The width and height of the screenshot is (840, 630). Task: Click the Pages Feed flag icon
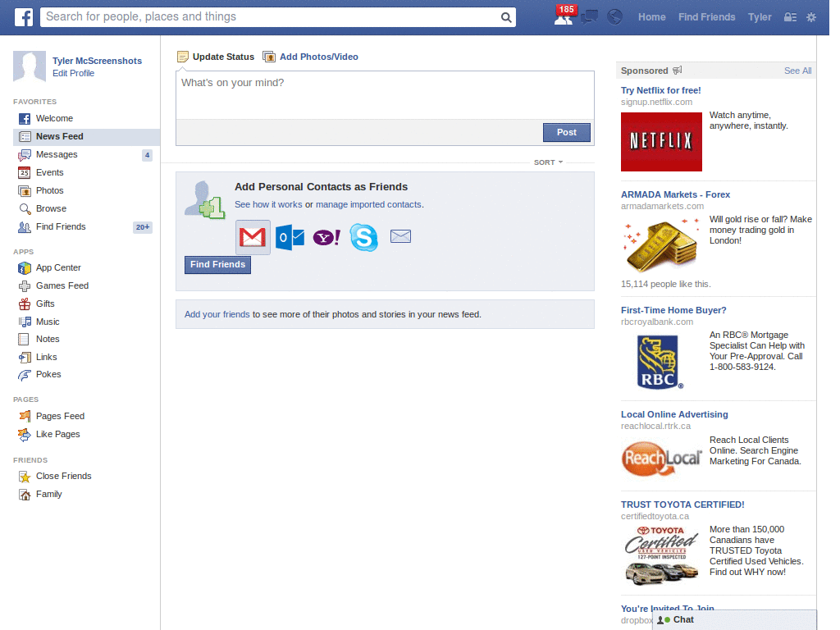pos(24,416)
